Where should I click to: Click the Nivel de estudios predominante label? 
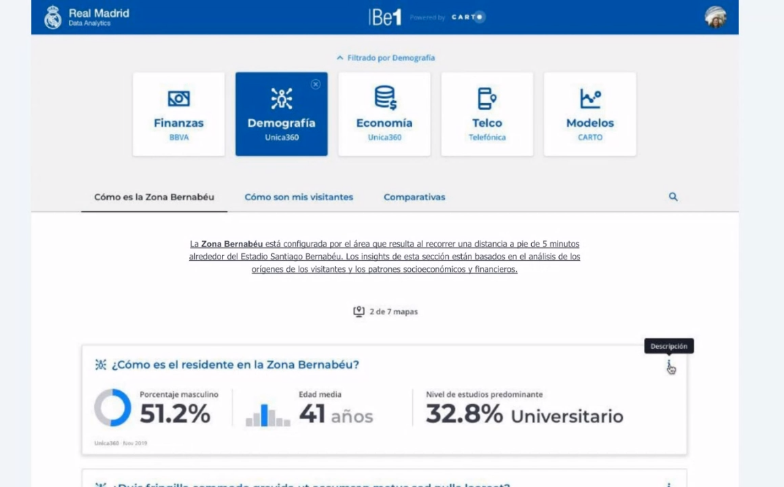click(484, 394)
